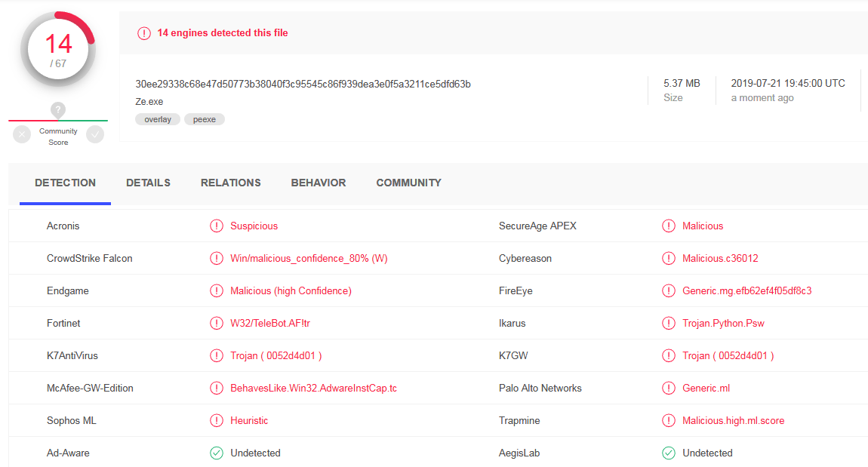The height and width of the screenshot is (467, 868).
Task: Click the 'Malicious.c36012' Cybereason result
Action: point(720,259)
